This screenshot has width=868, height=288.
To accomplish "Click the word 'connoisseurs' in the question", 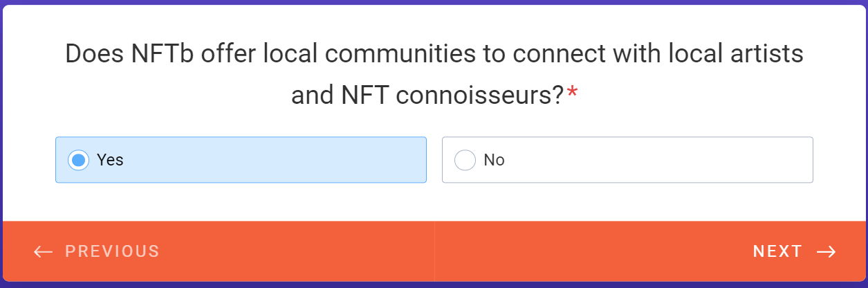I will [480, 96].
